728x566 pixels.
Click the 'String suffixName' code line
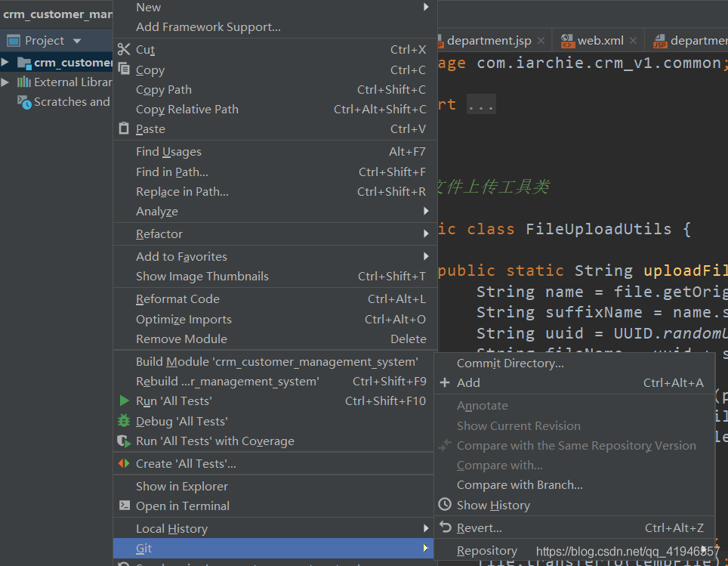coord(602,312)
